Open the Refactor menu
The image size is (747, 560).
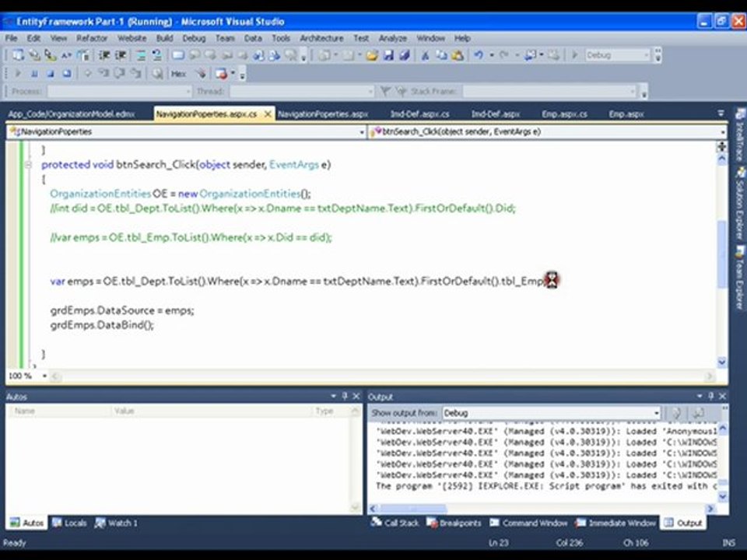click(92, 38)
